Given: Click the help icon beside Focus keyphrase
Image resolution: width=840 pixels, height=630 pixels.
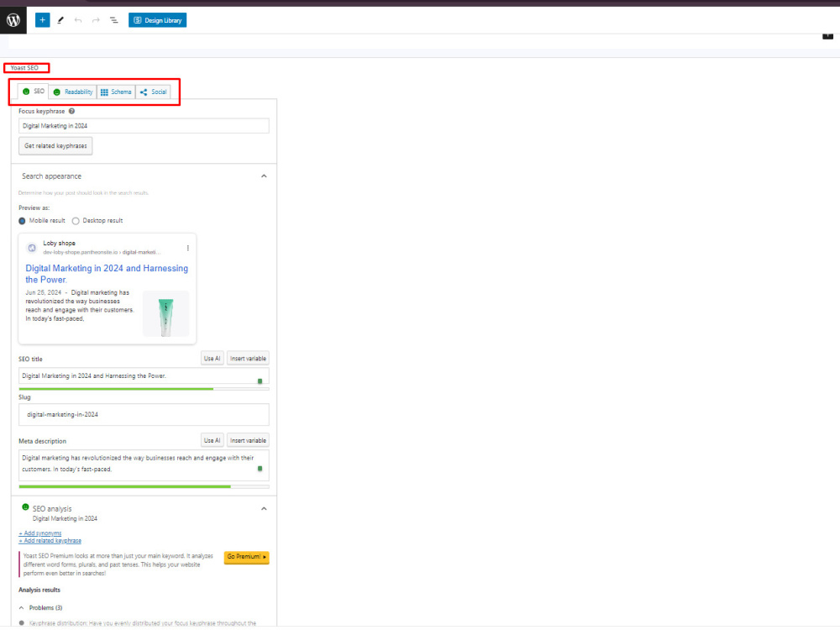Looking at the screenshot, I should pyautogui.click(x=71, y=111).
